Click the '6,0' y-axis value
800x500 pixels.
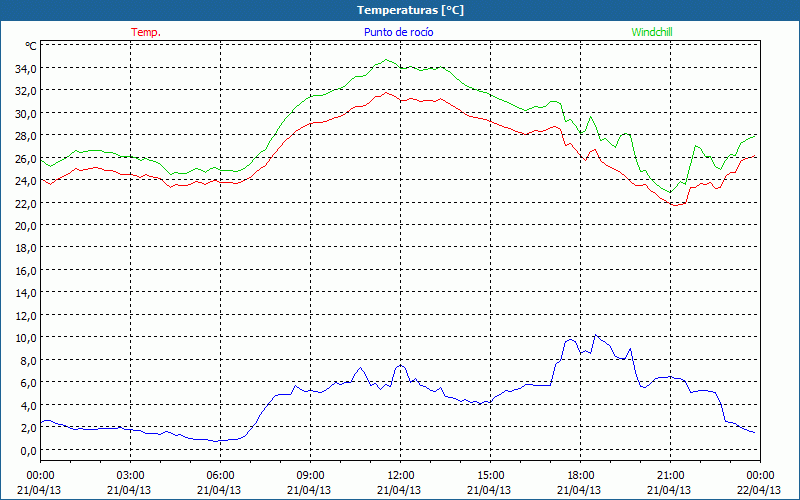(28, 383)
